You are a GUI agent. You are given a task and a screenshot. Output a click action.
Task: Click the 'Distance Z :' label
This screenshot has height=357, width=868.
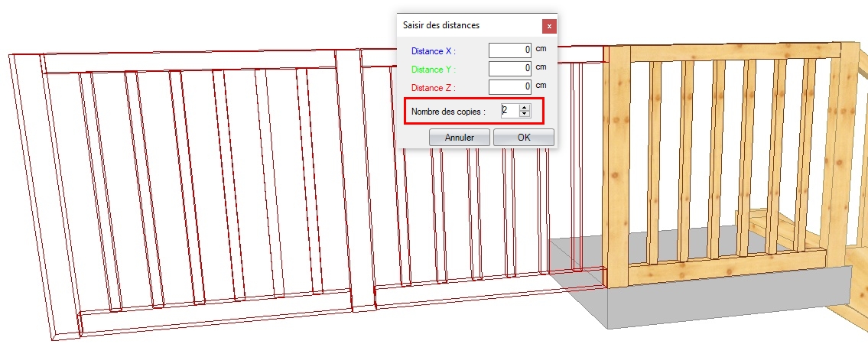pyautogui.click(x=434, y=87)
